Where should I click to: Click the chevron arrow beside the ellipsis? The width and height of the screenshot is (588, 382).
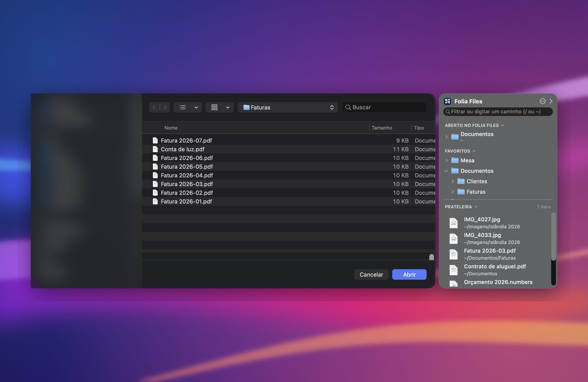pos(551,101)
